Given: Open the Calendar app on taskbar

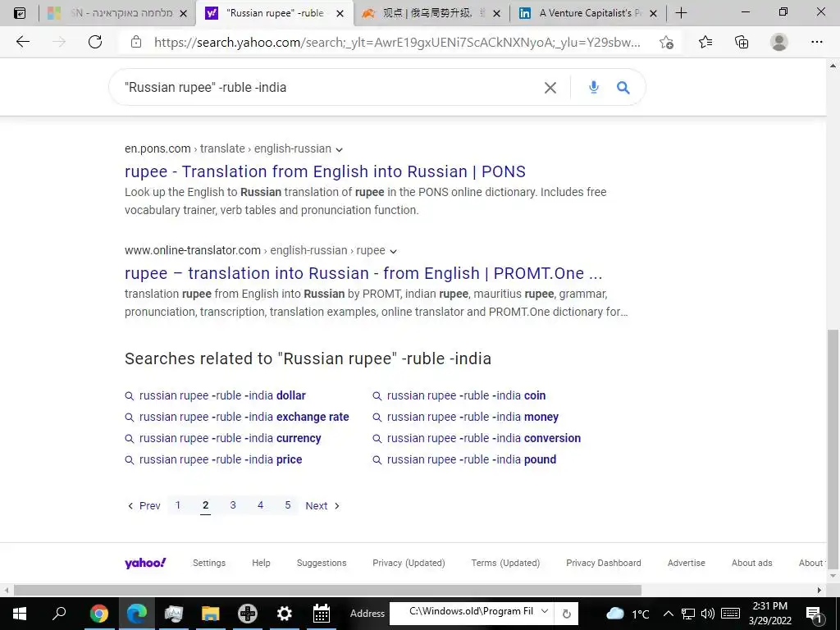Looking at the screenshot, I should click(321, 614).
